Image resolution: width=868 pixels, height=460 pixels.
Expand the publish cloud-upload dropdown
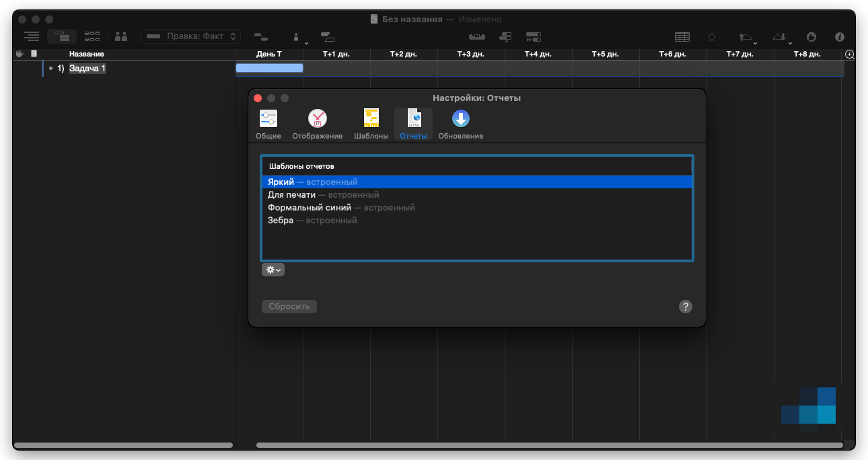pyautogui.click(x=747, y=37)
